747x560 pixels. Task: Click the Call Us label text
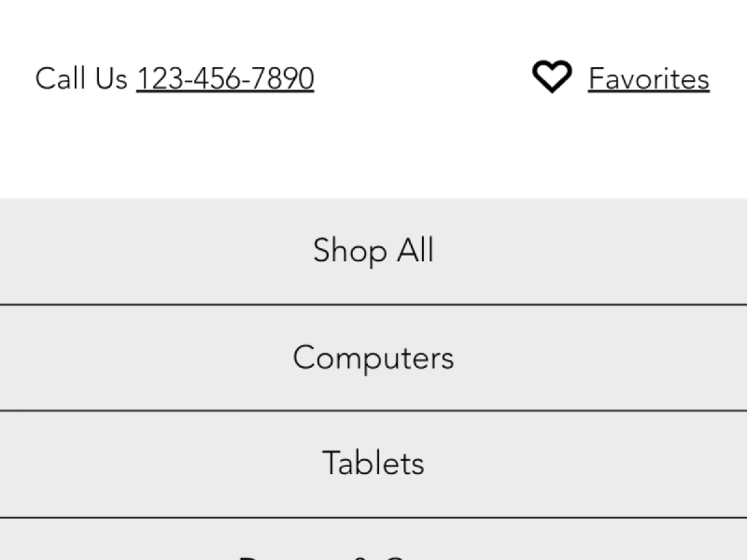click(x=80, y=78)
